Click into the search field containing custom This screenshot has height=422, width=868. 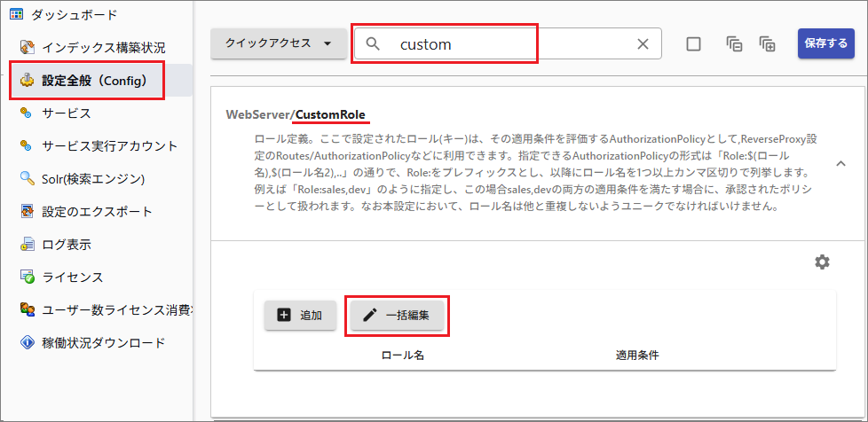[x=506, y=44]
